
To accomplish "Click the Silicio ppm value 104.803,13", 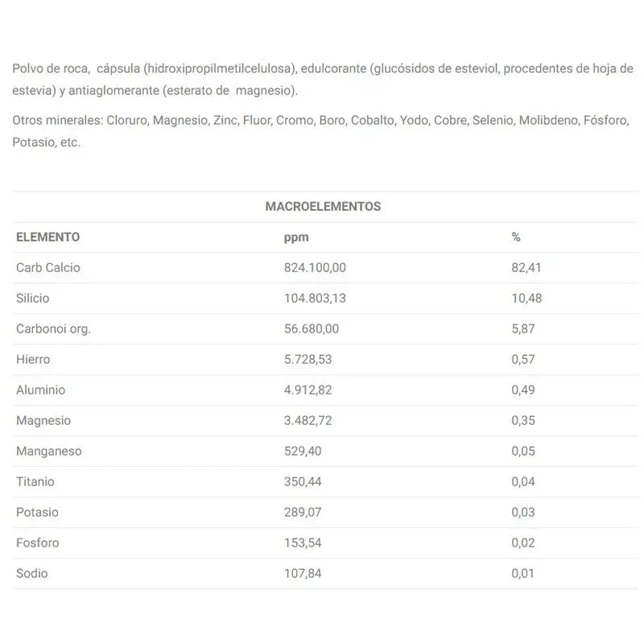I will coord(315,299).
